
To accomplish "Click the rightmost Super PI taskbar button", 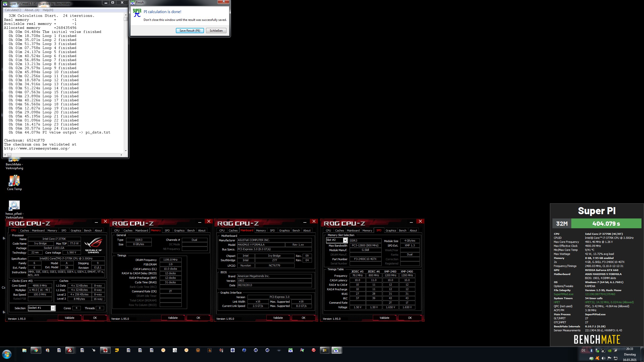I will tap(336, 350).
